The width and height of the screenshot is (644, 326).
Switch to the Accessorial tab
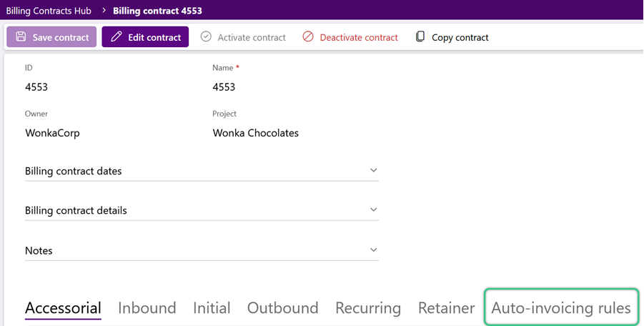coord(63,308)
